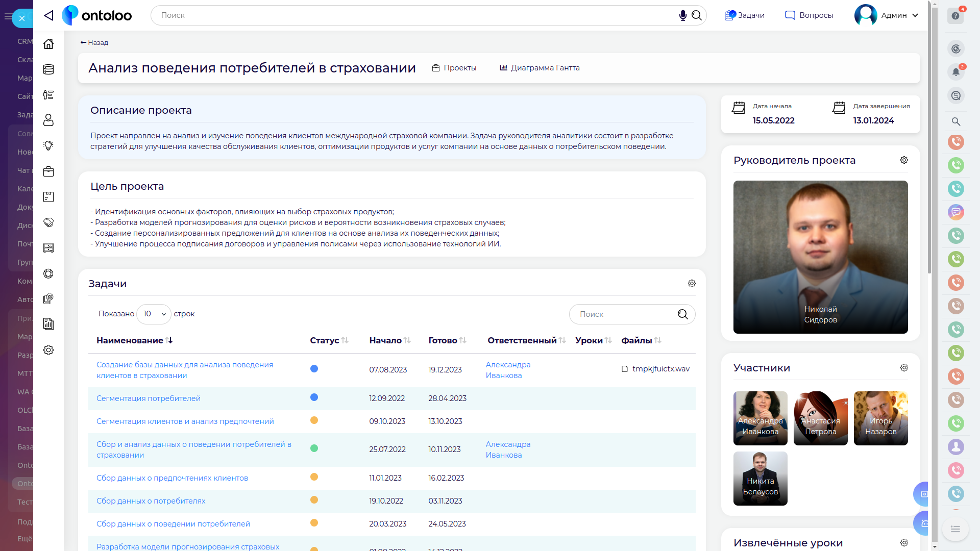Click the briefcase icon in the sidebar
The image size is (980, 551).
click(48, 171)
